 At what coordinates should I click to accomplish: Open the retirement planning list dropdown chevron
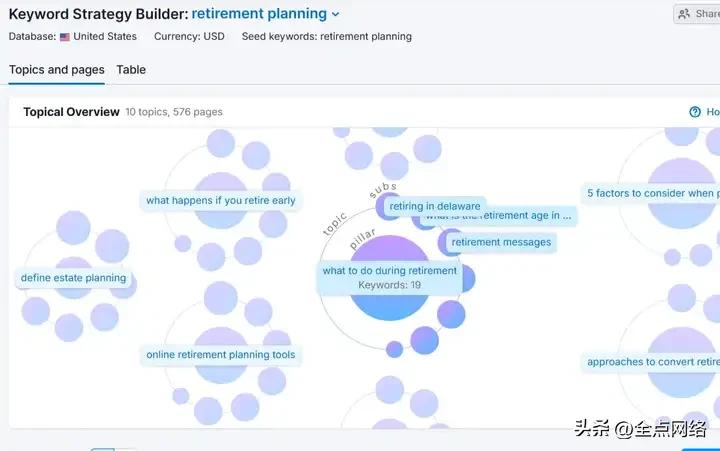336,14
